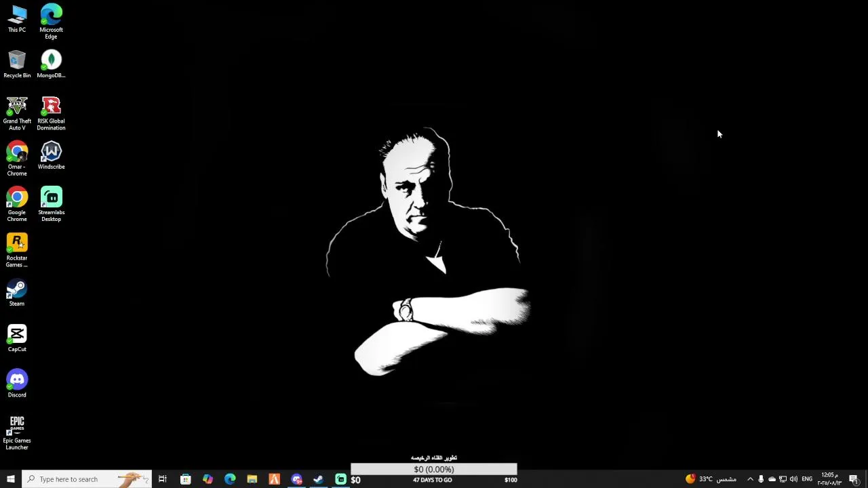Switch to Discord in the taskbar

point(296,479)
